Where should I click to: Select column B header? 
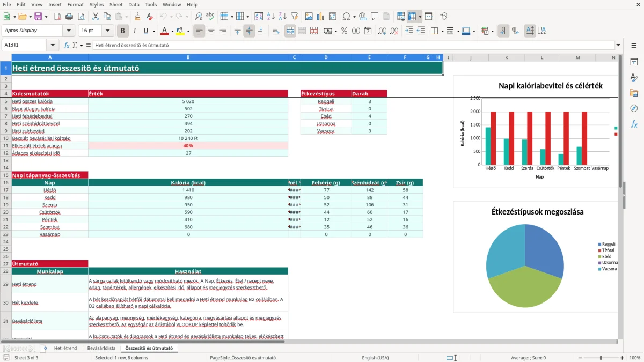[x=188, y=57]
